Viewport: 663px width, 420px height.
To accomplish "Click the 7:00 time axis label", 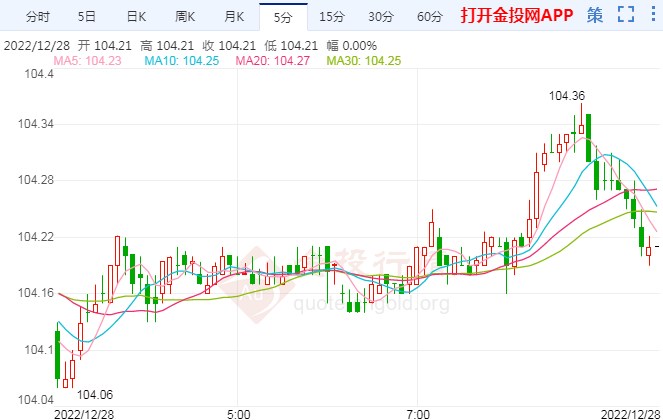I will 418,415.
